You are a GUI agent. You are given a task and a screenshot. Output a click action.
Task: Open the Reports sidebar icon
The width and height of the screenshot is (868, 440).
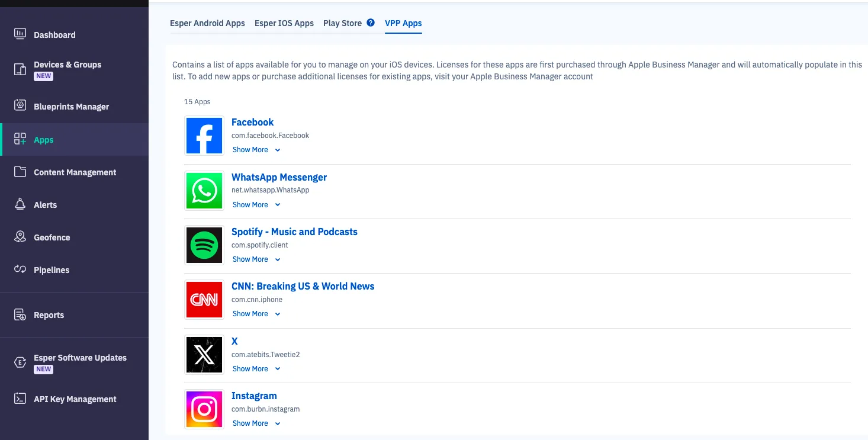20,314
